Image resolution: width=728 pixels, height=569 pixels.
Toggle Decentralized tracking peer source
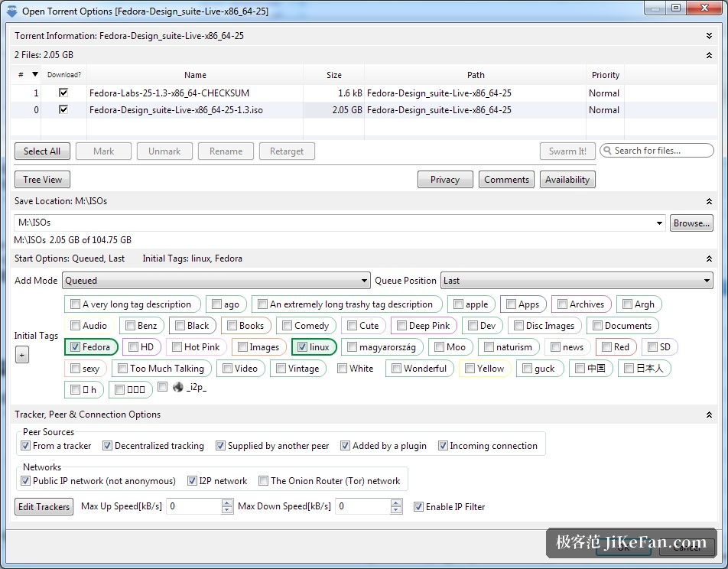107,446
